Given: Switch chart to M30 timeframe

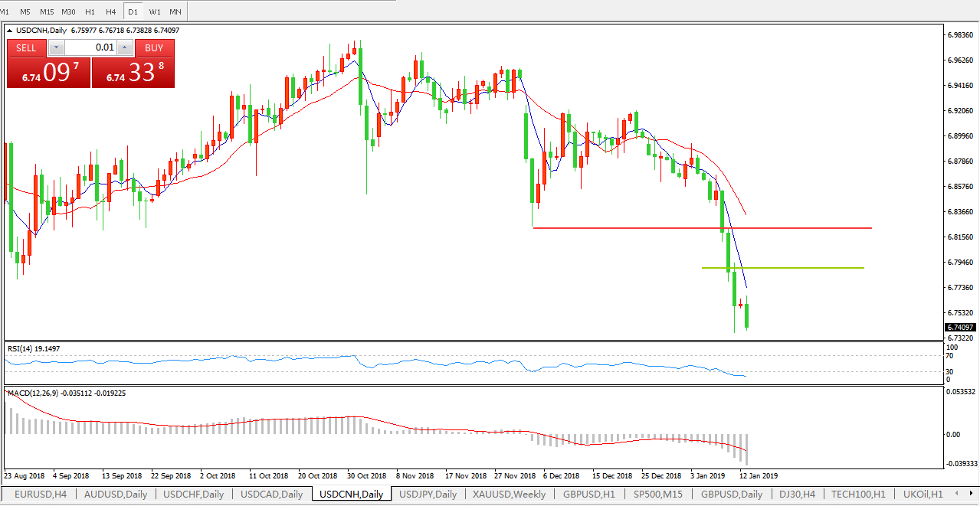Looking at the screenshot, I should (x=69, y=11).
